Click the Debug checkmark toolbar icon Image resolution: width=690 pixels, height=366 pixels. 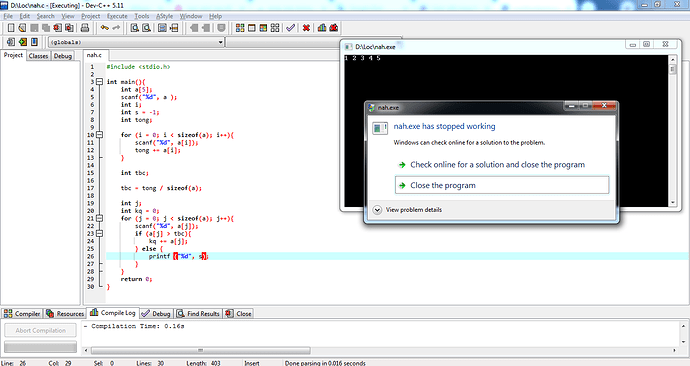pos(290,28)
